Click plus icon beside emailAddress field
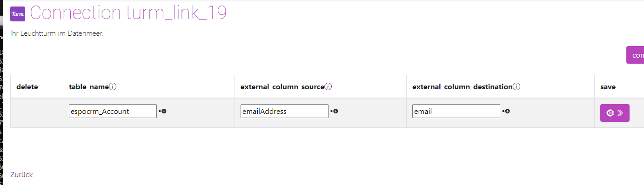Screen dimensions: 644x185 [335, 112]
